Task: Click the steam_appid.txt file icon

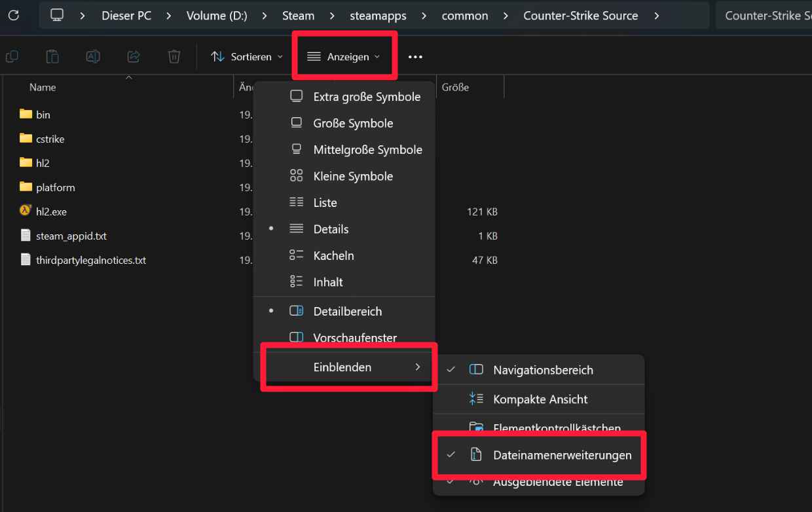Action: click(x=26, y=235)
